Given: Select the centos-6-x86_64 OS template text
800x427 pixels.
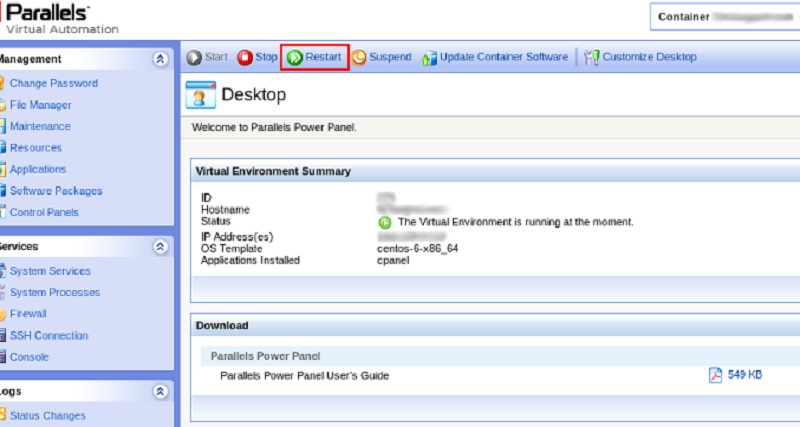Looking at the screenshot, I should 417,248.
